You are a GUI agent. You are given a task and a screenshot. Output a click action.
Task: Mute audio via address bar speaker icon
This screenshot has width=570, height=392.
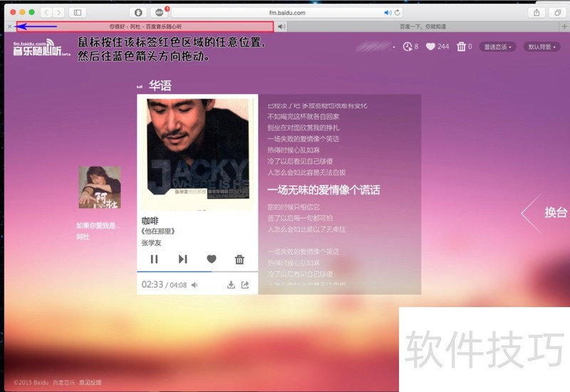[388, 12]
